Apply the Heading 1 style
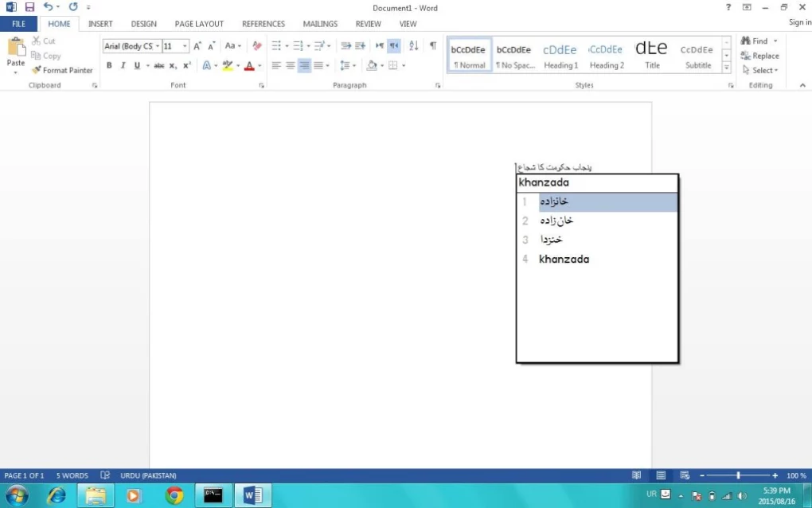The height and width of the screenshot is (508, 812). pyautogui.click(x=560, y=56)
